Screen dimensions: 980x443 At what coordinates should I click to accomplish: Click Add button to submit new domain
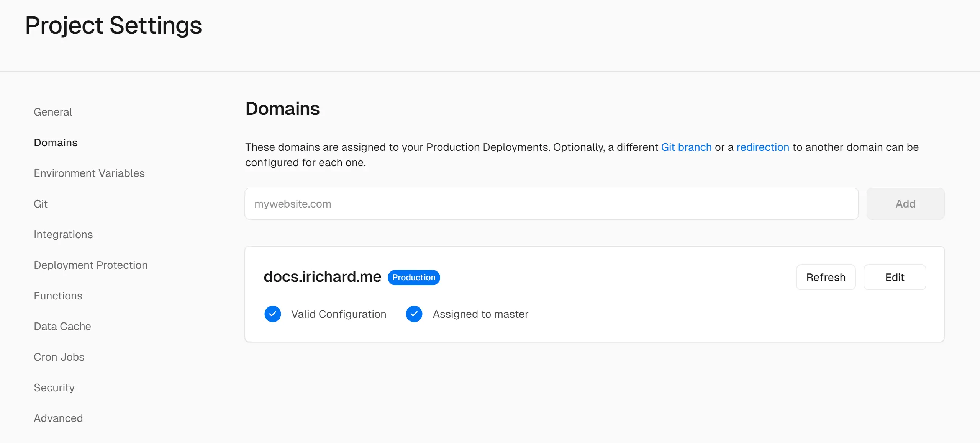click(906, 203)
